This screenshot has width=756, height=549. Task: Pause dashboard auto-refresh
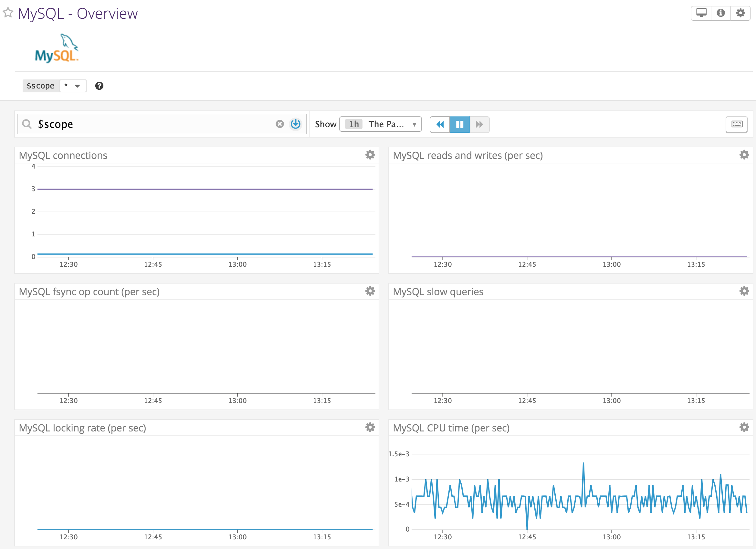(460, 124)
